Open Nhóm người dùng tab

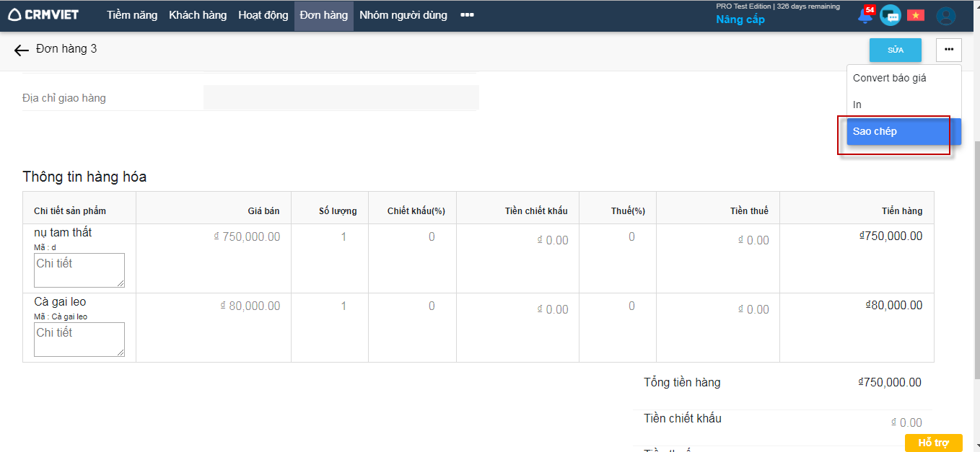[x=403, y=15]
